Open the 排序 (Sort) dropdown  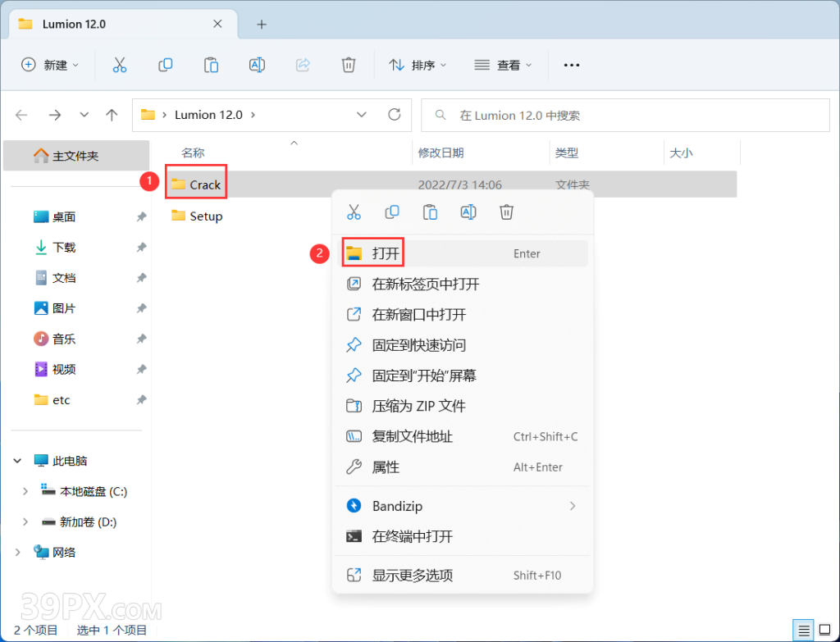point(418,65)
